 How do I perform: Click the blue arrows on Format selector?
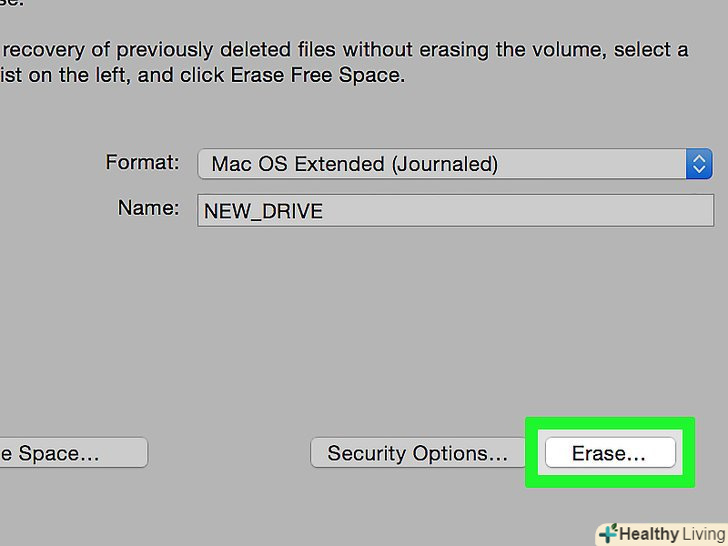pyautogui.click(x=699, y=164)
